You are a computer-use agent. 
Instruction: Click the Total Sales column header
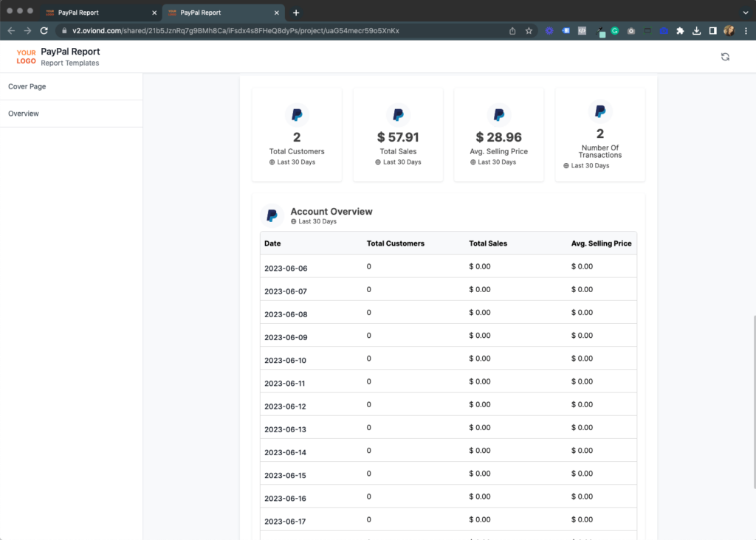[488, 243]
